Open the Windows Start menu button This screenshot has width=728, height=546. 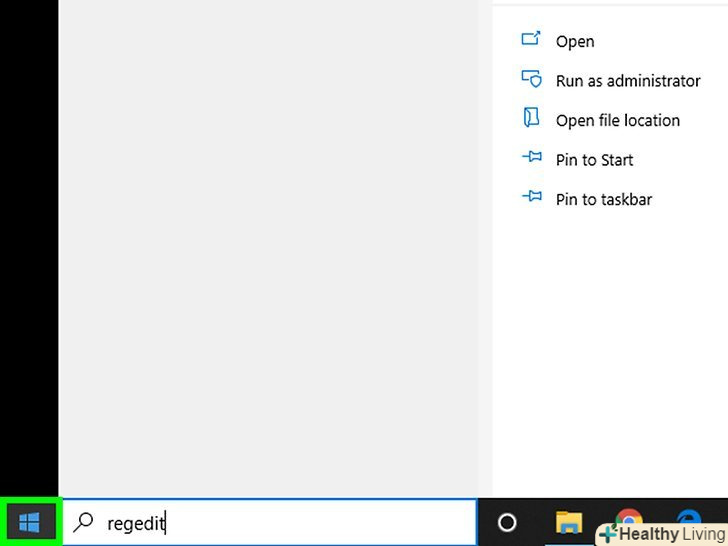pyautogui.click(x=30, y=522)
